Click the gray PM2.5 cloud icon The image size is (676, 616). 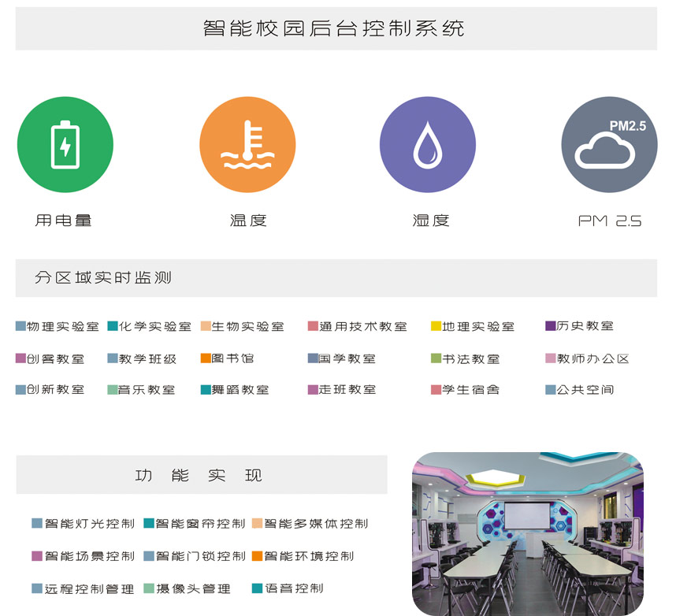pos(609,145)
